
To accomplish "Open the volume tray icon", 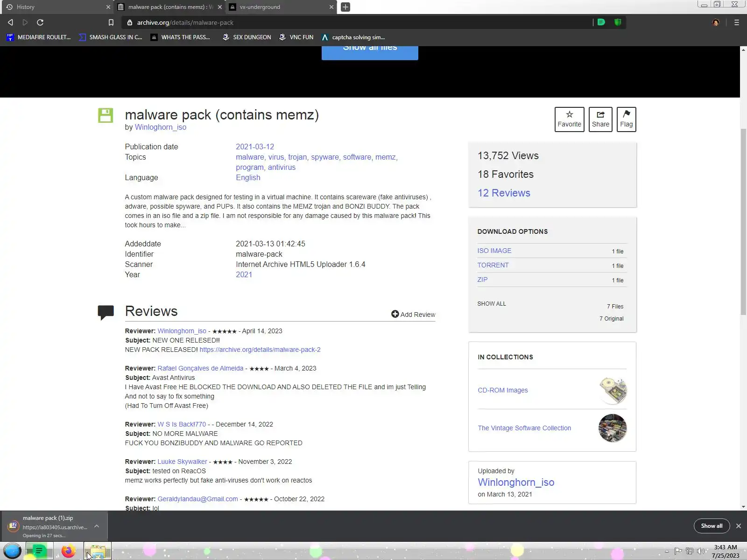I will pyautogui.click(x=701, y=551).
